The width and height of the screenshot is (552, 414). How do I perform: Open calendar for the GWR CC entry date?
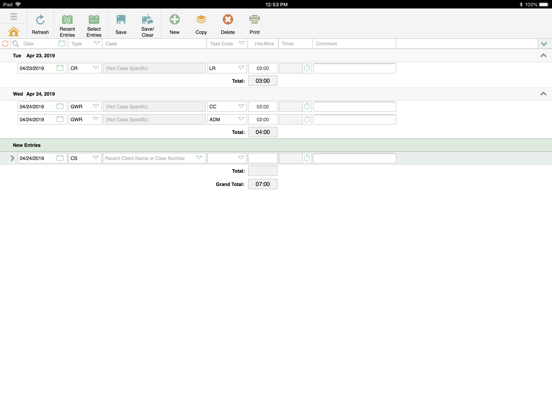click(60, 106)
